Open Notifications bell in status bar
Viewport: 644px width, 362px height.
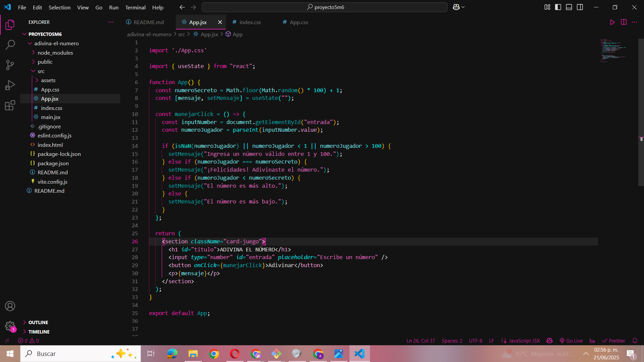coord(635,341)
